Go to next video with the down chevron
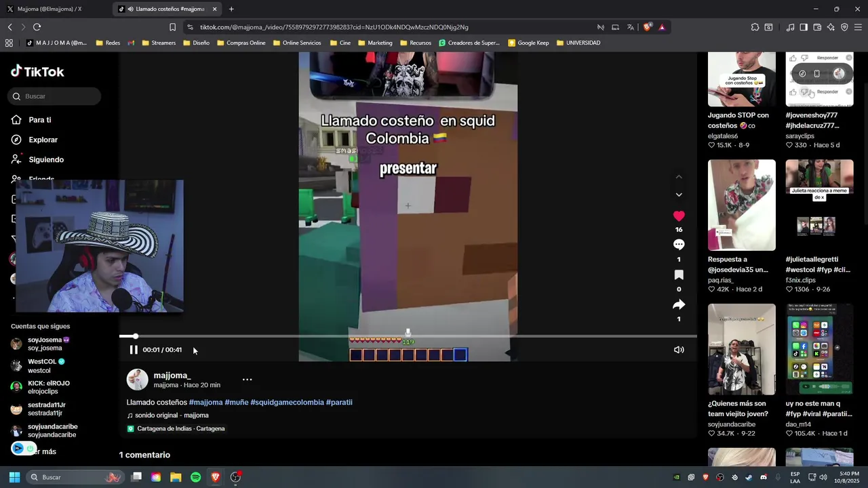 pos(679,195)
